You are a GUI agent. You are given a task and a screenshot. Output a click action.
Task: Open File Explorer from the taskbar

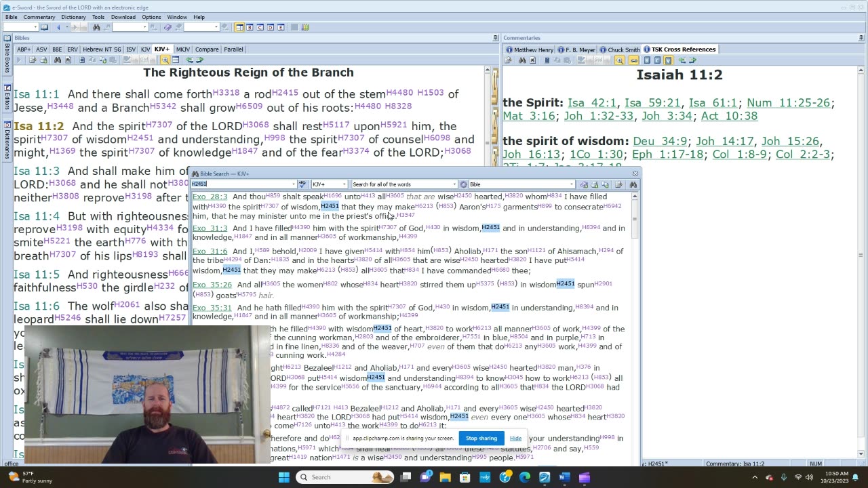tap(446, 477)
